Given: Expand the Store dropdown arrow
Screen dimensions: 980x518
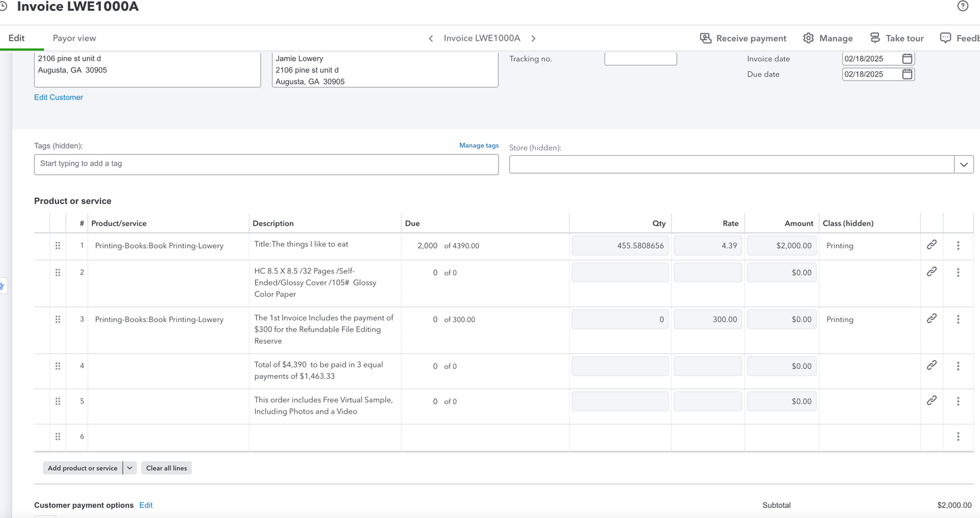Looking at the screenshot, I should tap(964, 165).
